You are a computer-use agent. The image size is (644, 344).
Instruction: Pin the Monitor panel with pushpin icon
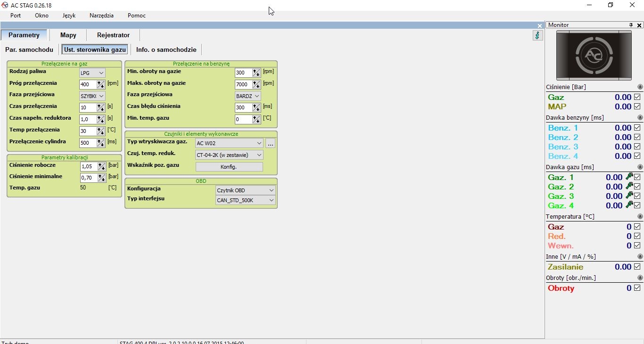pyautogui.click(x=631, y=25)
